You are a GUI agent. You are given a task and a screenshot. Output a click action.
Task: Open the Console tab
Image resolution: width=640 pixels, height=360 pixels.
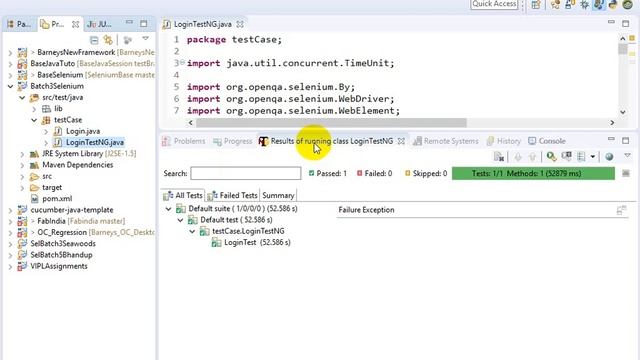[547, 141]
